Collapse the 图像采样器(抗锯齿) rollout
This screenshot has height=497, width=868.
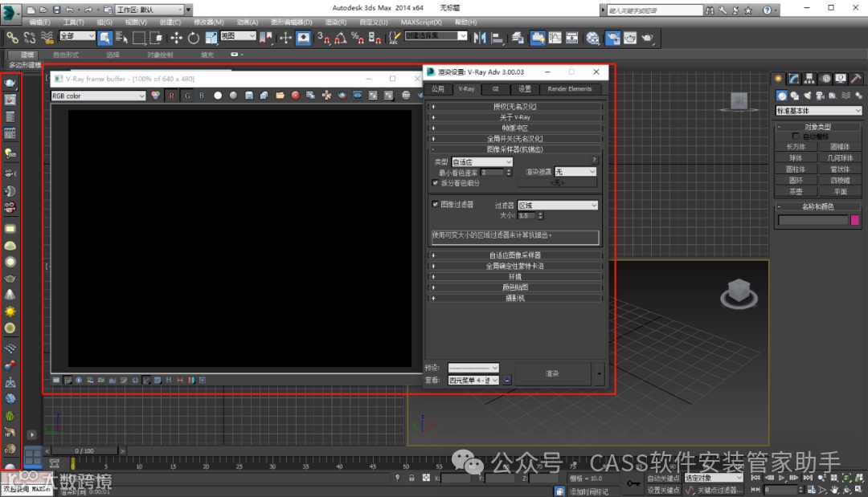tap(515, 149)
